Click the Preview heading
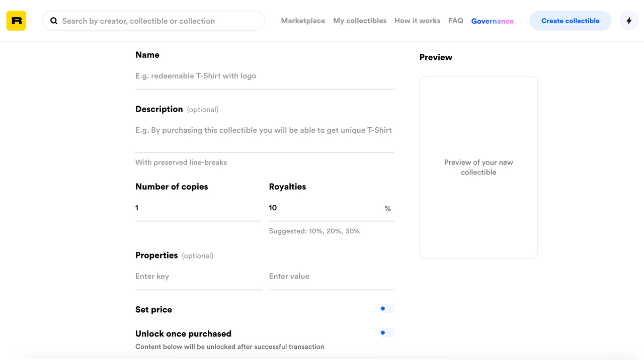 click(x=436, y=57)
